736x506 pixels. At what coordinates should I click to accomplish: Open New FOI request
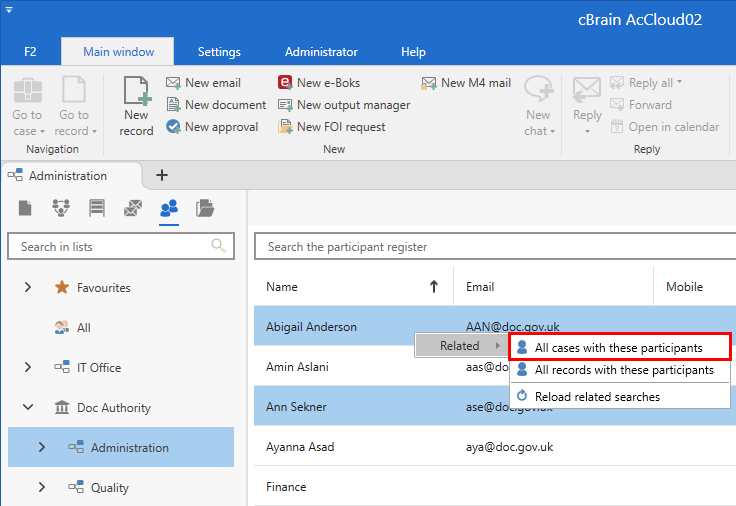331,127
